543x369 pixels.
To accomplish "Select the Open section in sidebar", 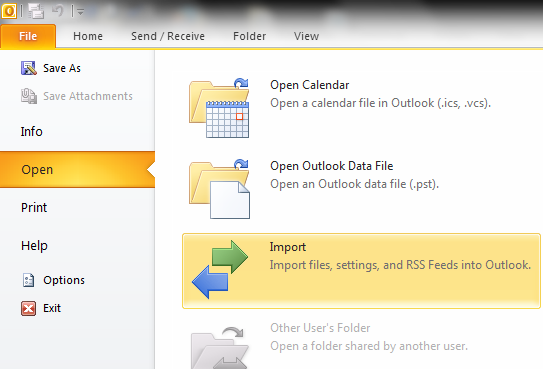I will point(77,170).
